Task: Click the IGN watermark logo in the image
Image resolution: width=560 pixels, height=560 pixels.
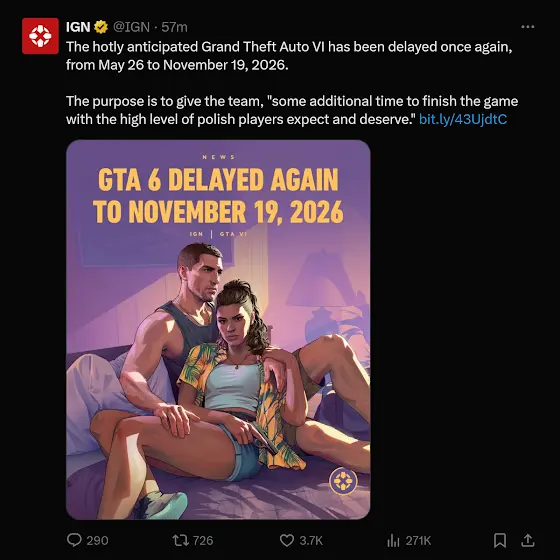Action: (343, 481)
